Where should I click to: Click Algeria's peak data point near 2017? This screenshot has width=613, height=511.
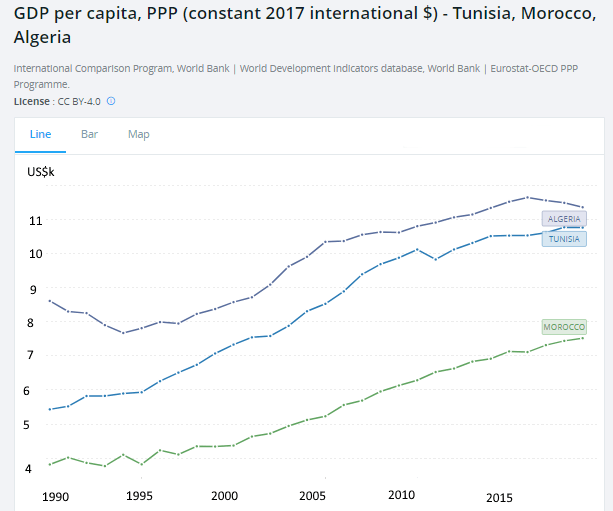click(527, 197)
